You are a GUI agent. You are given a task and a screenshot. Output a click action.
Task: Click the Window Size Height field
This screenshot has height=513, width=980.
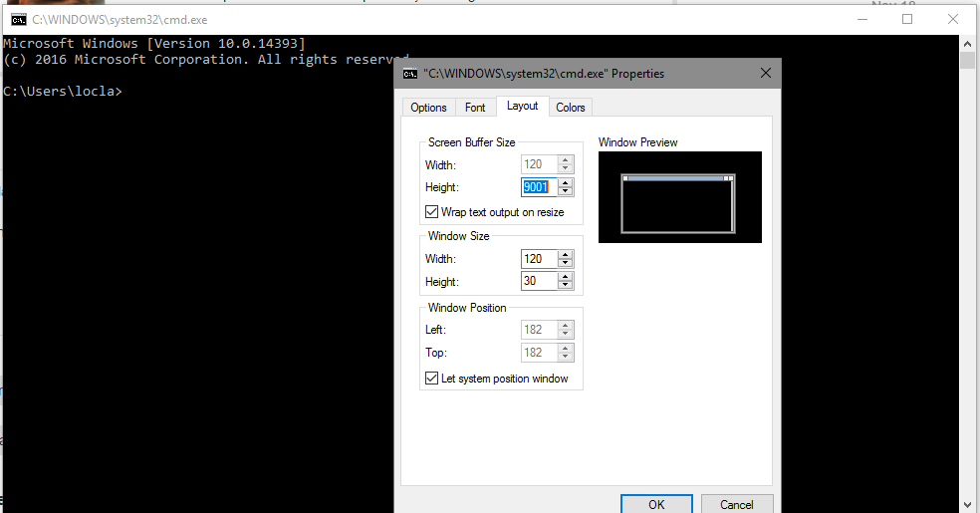538,281
